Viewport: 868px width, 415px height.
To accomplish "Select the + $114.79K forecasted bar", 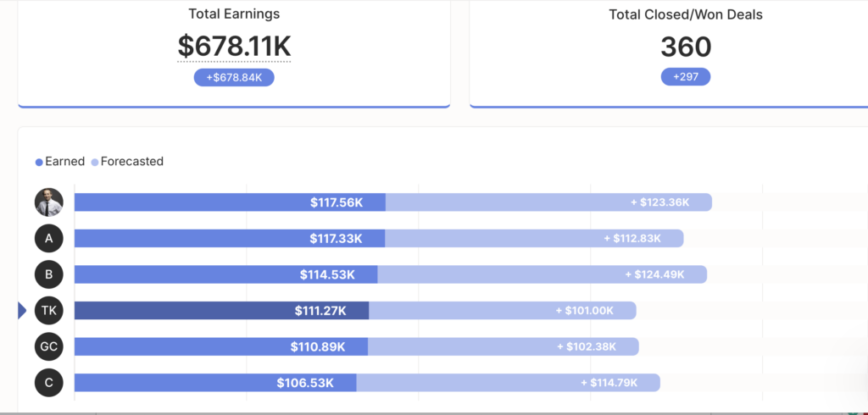I will click(x=509, y=383).
